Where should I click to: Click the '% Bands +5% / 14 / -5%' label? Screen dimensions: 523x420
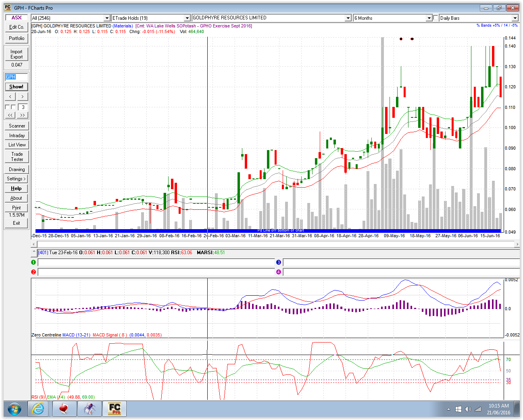coord(497,25)
